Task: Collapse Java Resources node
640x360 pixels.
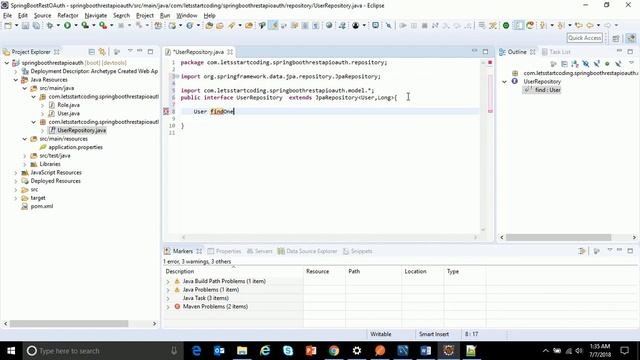Action: 16,80
